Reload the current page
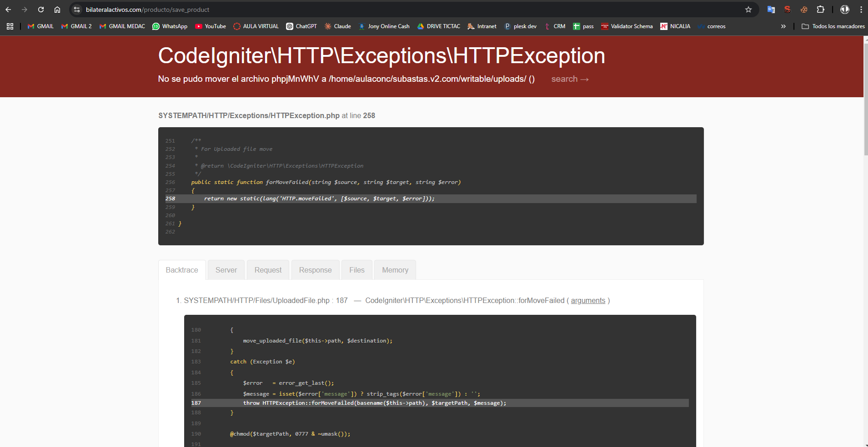 [41, 10]
